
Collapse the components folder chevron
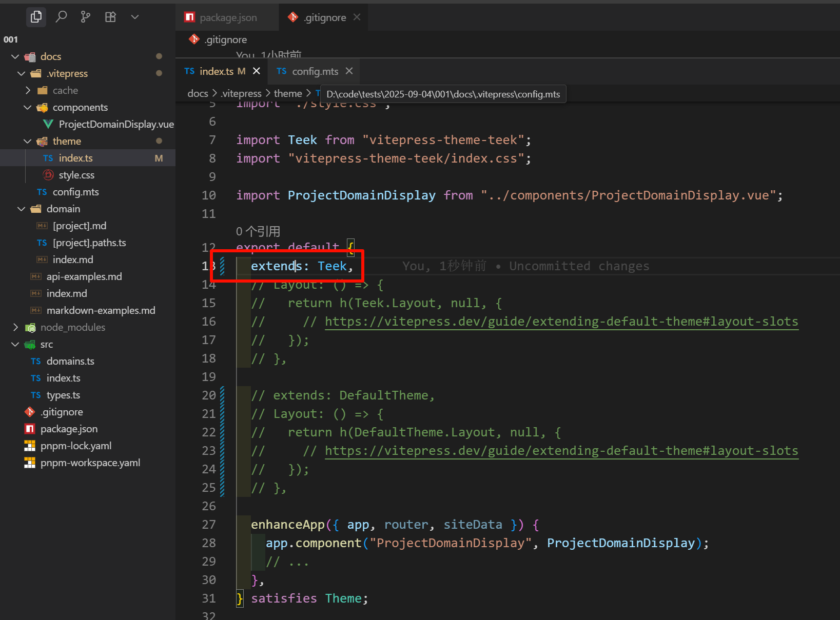(x=28, y=107)
